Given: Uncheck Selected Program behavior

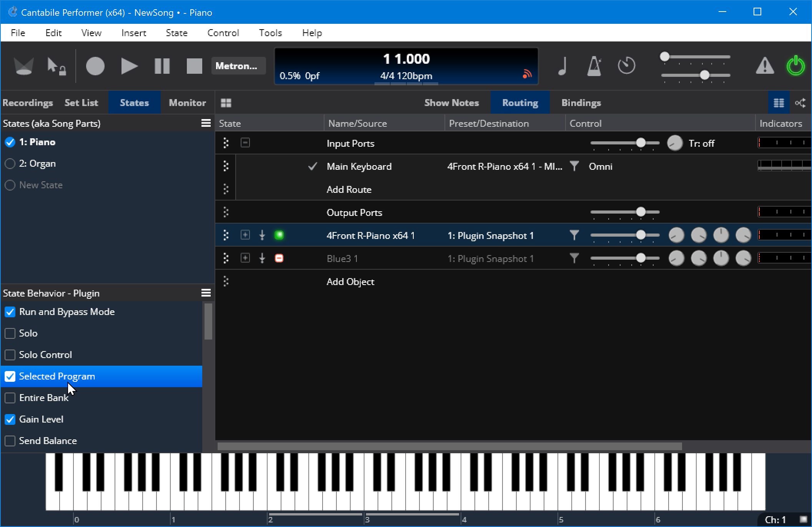Looking at the screenshot, I should 10,376.
